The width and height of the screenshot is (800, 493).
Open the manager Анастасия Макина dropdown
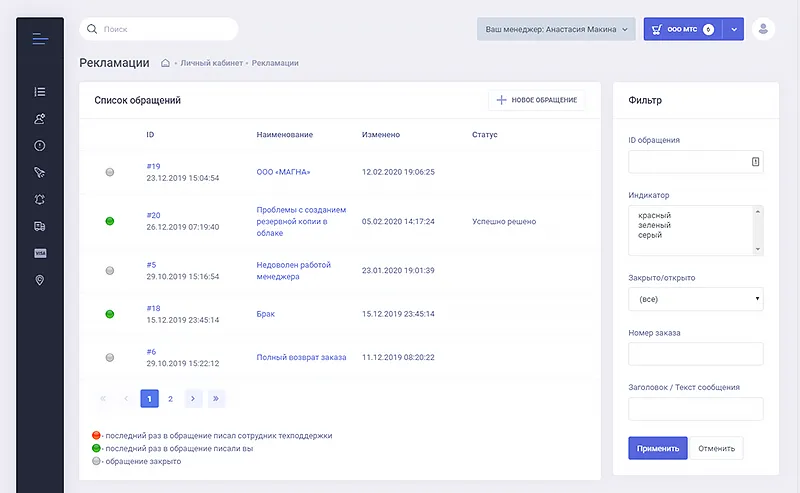tap(556, 30)
